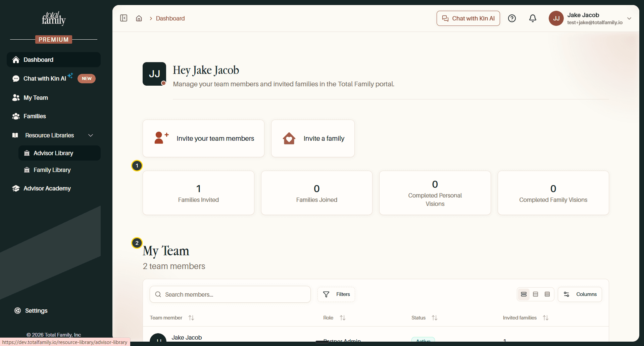This screenshot has height=346, width=644.
Task: Click the large JJ profile tile
Action: tap(154, 74)
